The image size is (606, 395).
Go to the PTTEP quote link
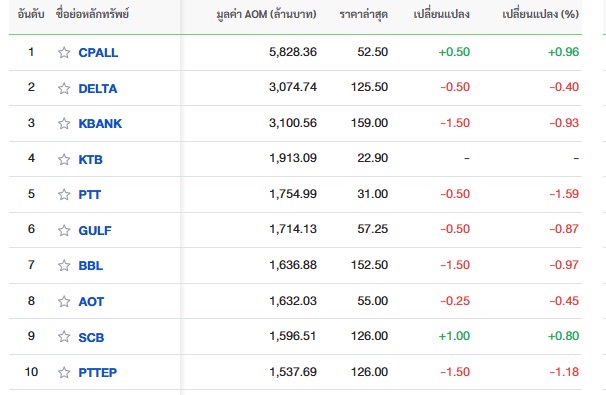click(x=97, y=373)
